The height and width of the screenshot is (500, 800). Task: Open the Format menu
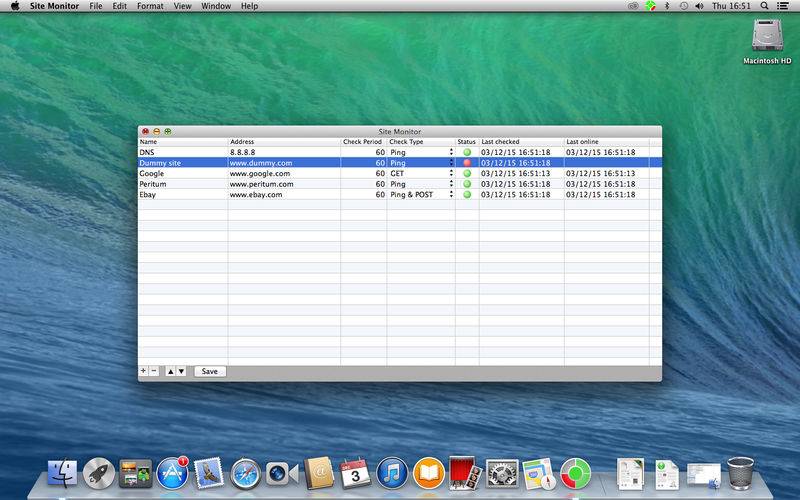[x=150, y=6]
